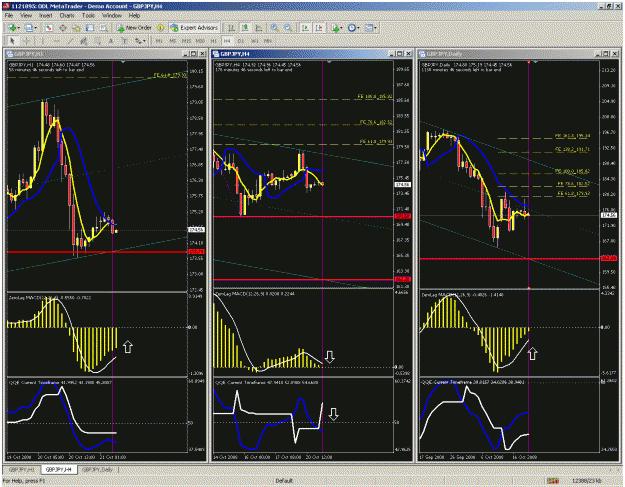Open the Insert menu
This screenshot has height=487, width=625.
pos(45,16)
